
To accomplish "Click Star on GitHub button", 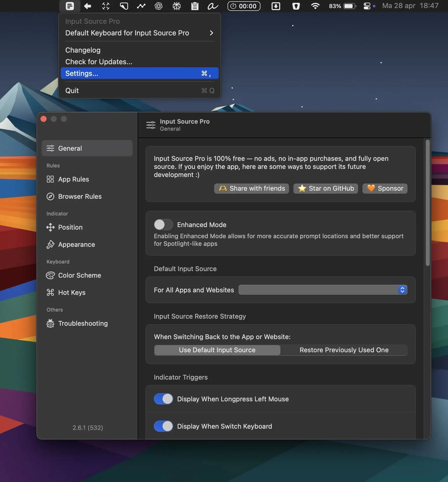I will point(325,188).
